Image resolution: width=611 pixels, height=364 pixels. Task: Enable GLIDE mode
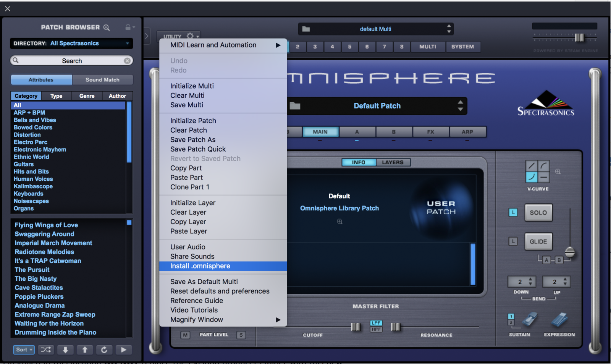538,241
